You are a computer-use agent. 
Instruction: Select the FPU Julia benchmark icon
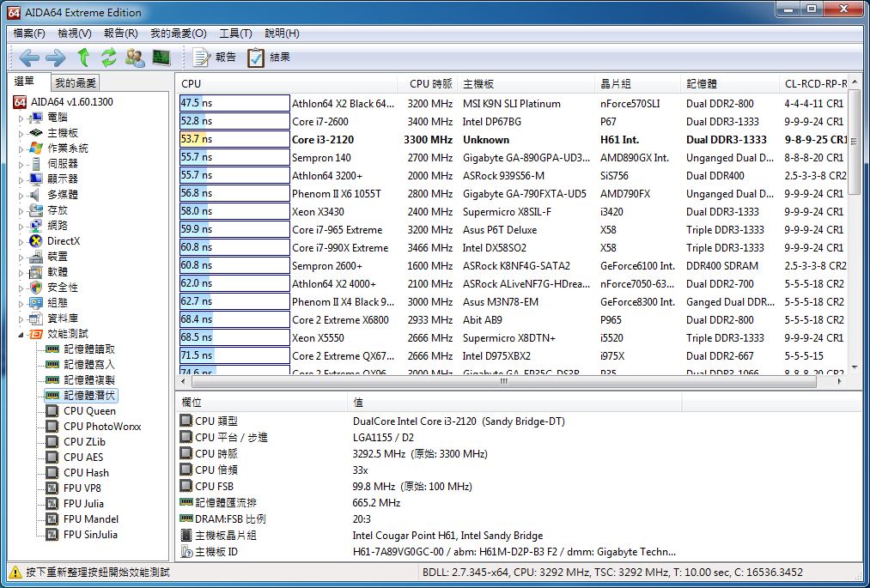52,504
